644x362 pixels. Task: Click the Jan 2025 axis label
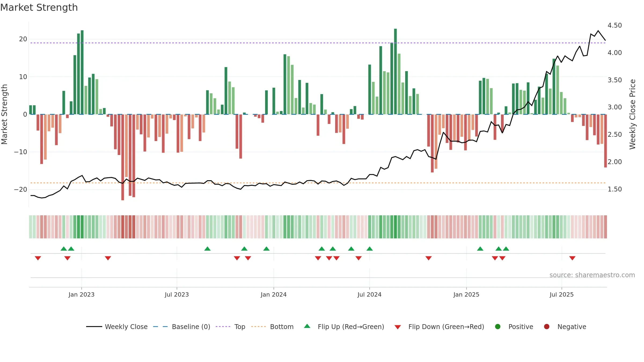(466, 295)
